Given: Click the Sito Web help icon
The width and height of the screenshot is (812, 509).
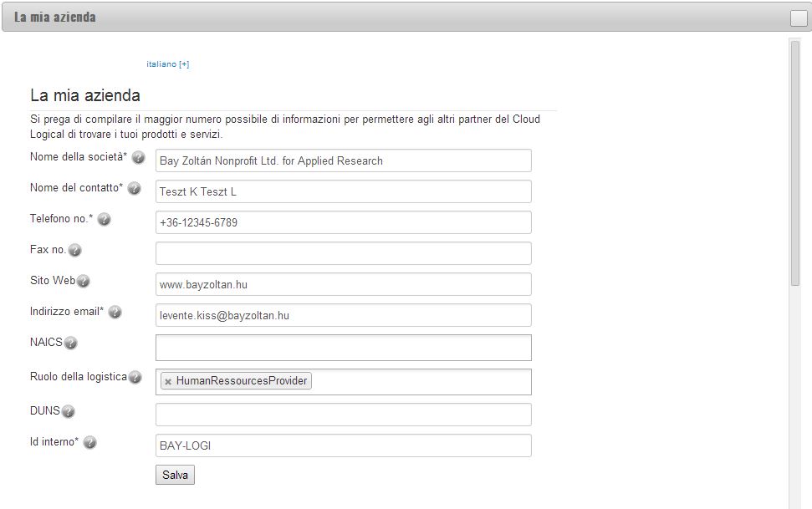Looking at the screenshot, I should 83,281.
